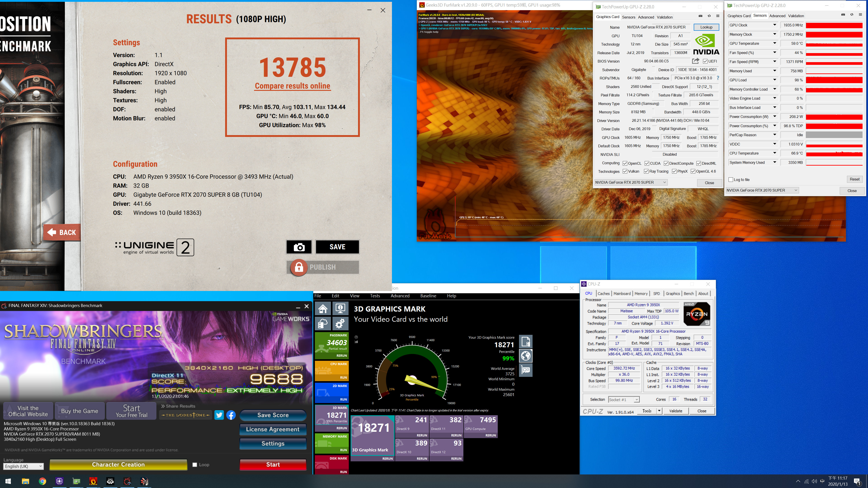The image size is (868, 488).
Task: Click the small gauge view icon above the chart
Action: pyautogui.click(x=356, y=337)
